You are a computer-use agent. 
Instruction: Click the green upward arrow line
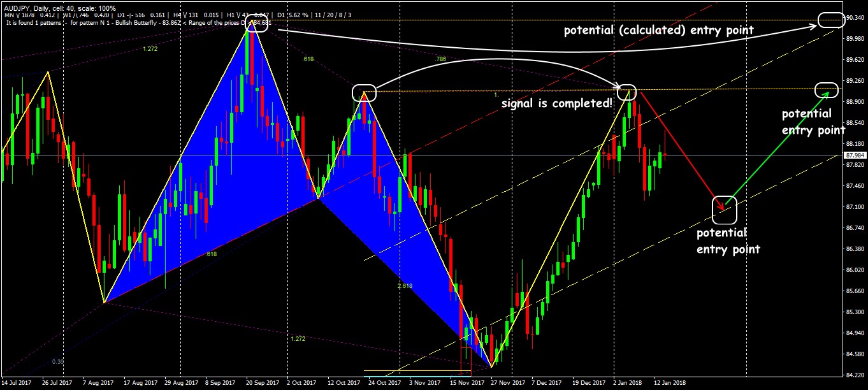778,150
